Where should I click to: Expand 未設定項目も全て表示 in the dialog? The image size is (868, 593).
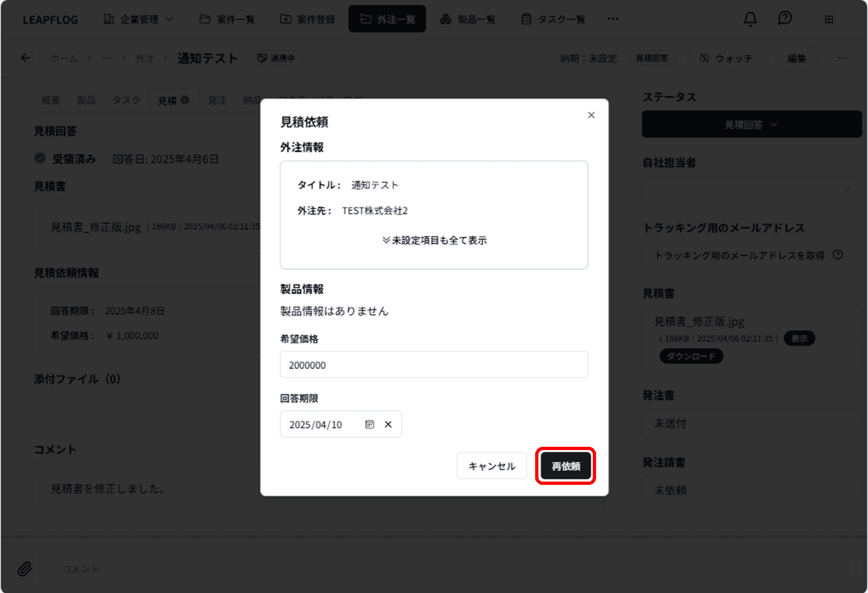[x=434, y=240]
